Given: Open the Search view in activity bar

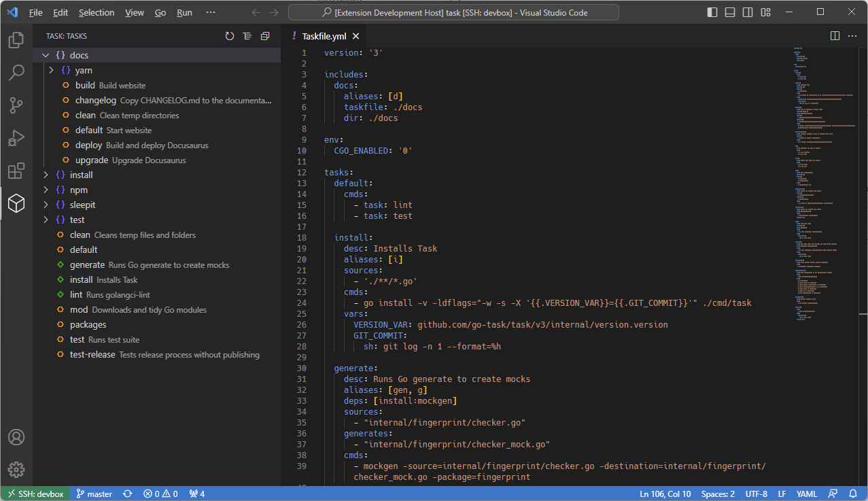Looking at the screenshot, I should [16, 73].
